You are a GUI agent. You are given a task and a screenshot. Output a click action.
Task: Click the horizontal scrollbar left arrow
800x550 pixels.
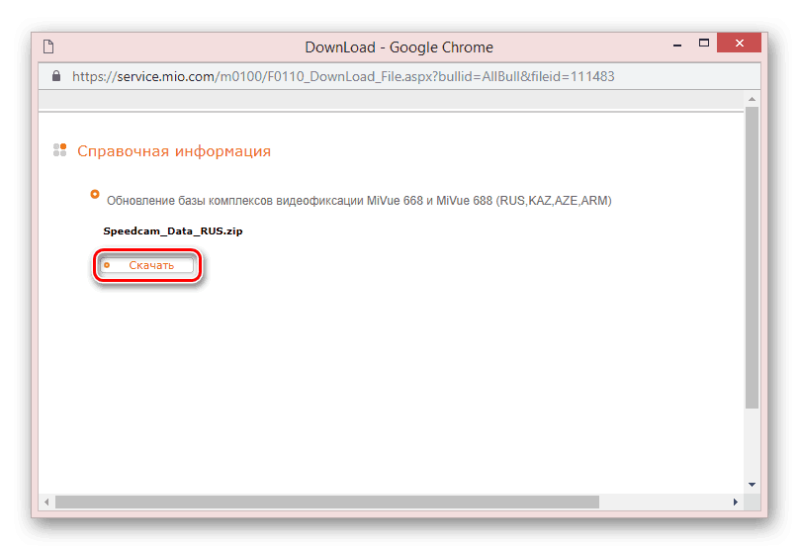click(x=46, y=502)
